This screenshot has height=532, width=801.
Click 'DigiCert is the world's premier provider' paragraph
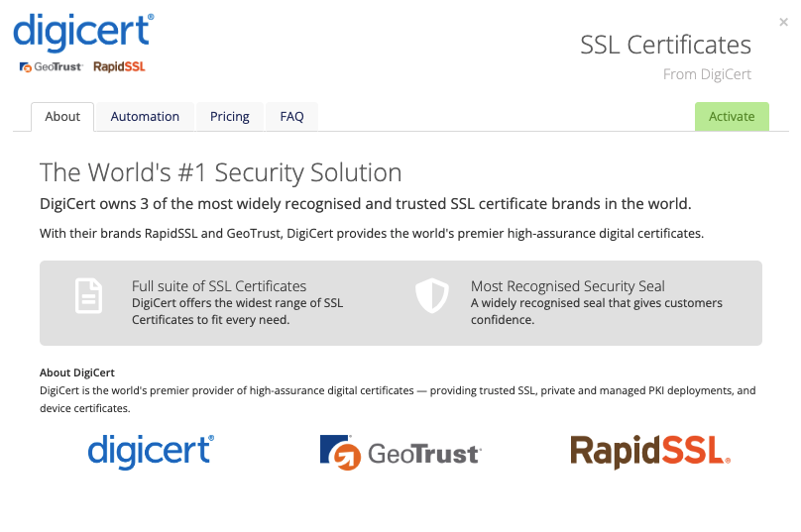pos(398,399)
